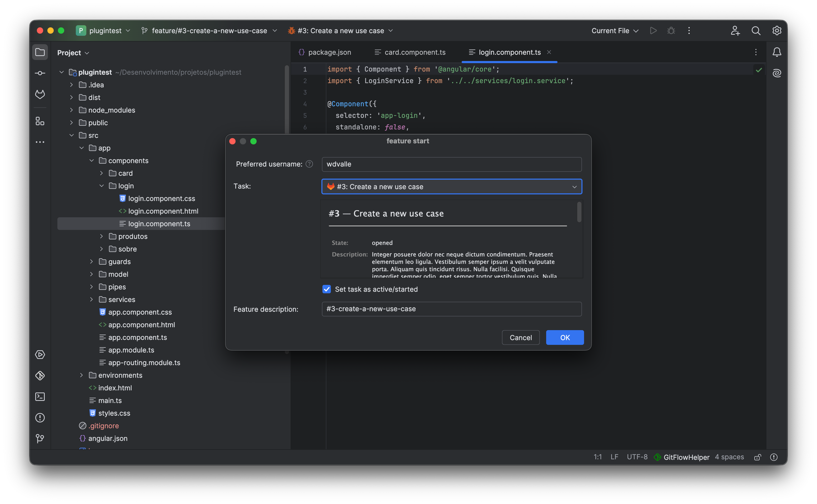Collapse the login folder
Viewport: 817px width, 504px height.
[x=101, y=186]
